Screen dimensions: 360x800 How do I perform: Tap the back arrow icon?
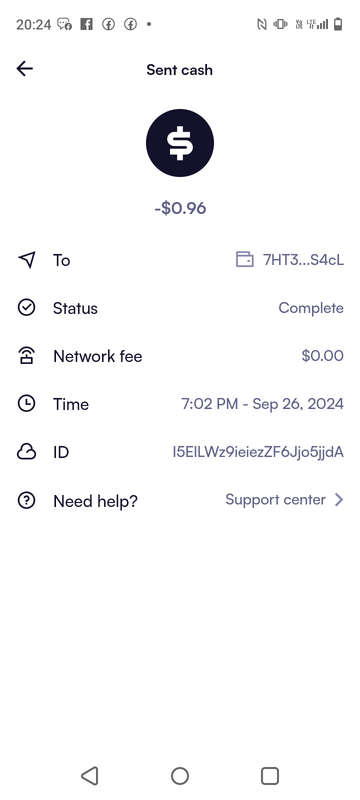point(24,68)
